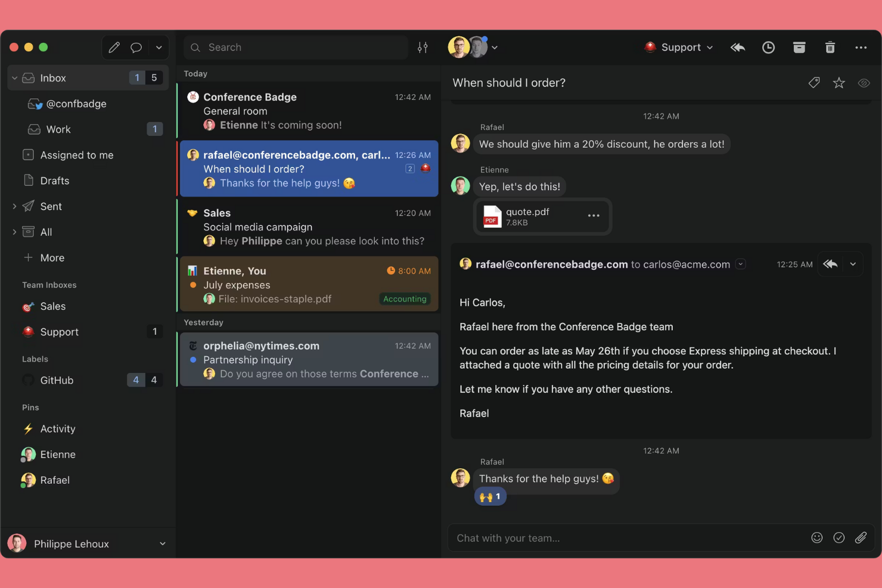Viewport: 882px width, 588px height.
Task: Reply to all with the double-arrow icon
Action: tap(737, 47)
